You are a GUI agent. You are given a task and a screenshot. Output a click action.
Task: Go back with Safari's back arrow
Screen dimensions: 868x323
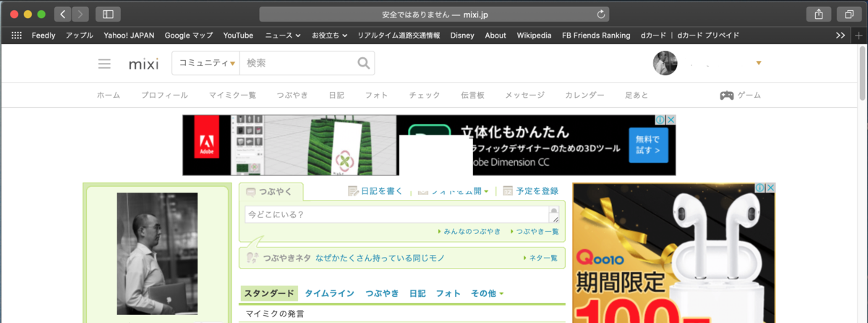pos(63,14)
